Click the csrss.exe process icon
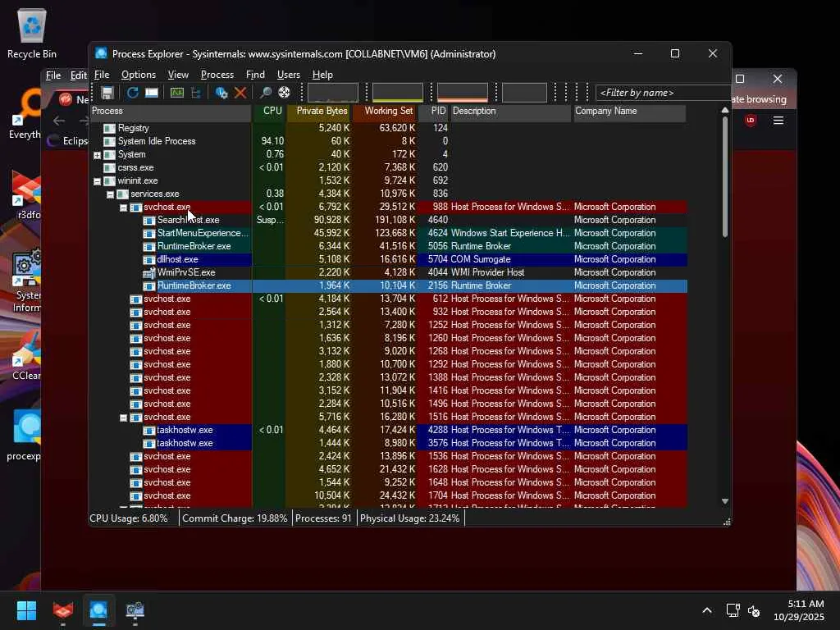This screenshot has width=840, height=630. tap(109, 167)
